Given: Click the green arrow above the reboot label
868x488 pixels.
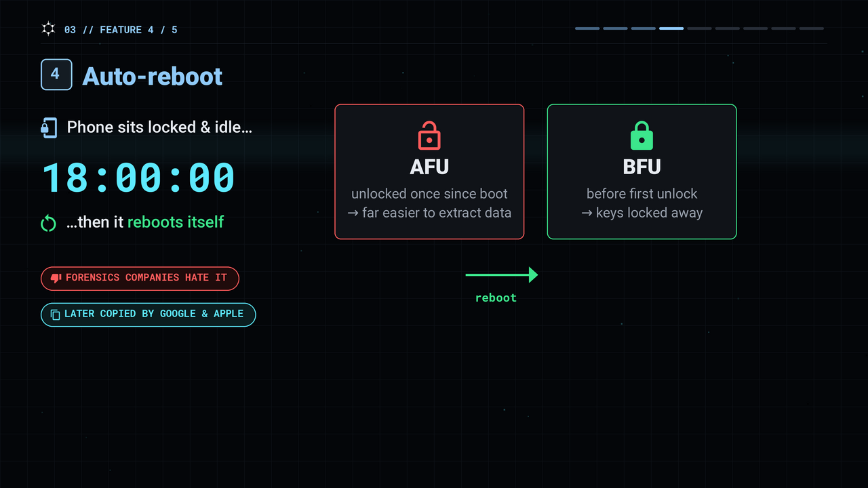Looking at the screenshot, I should (x=502, y=274).
